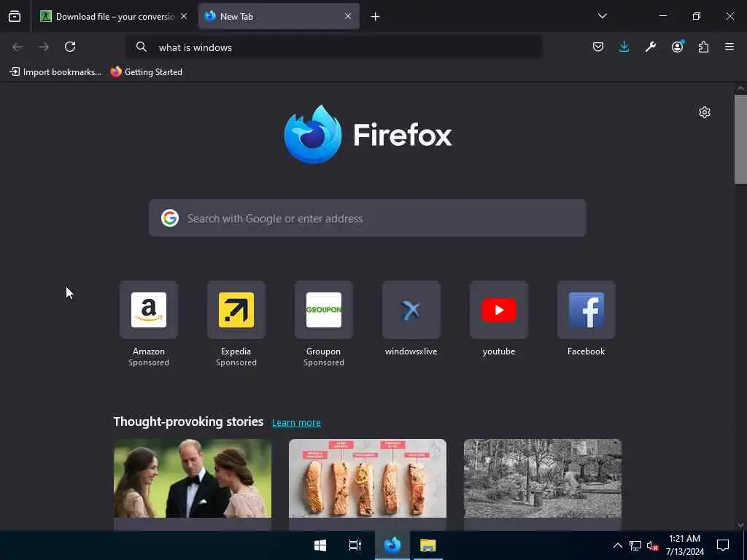Follow the Learn more link
The width and height of the screenshot is (747, 560).
(296, 422)
